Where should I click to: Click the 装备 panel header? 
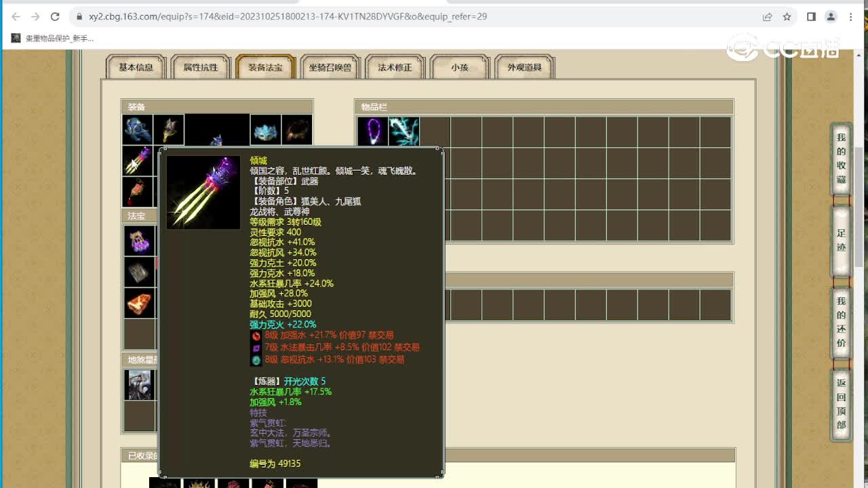click(x=217, y=106)
